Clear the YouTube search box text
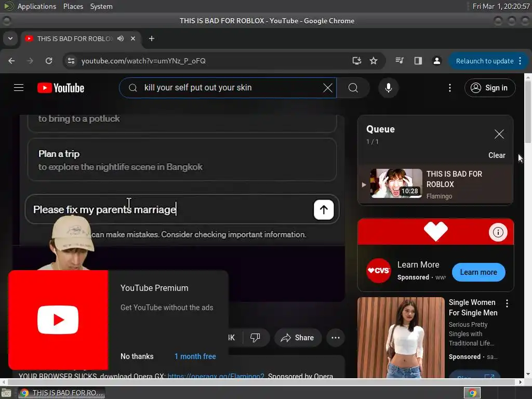 328,88
